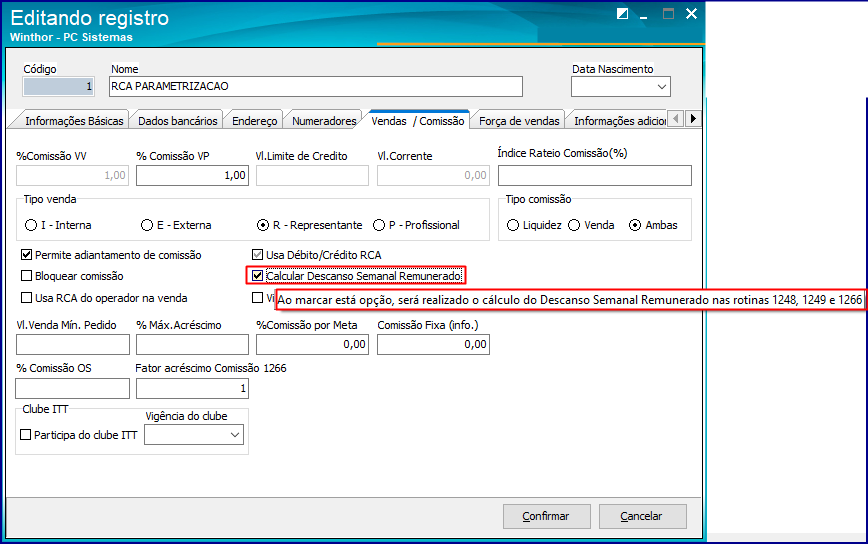Select the I - Interna radio option
Viewport: 868px width, 544px height.
59,225
